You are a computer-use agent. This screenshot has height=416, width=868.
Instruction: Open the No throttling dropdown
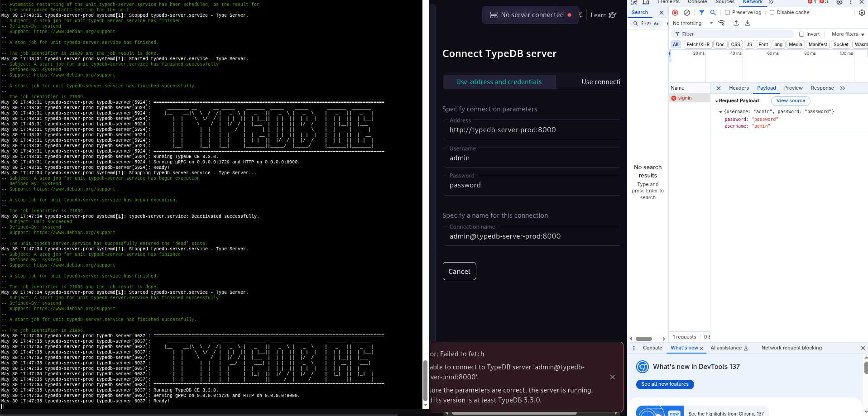(693, 23)
